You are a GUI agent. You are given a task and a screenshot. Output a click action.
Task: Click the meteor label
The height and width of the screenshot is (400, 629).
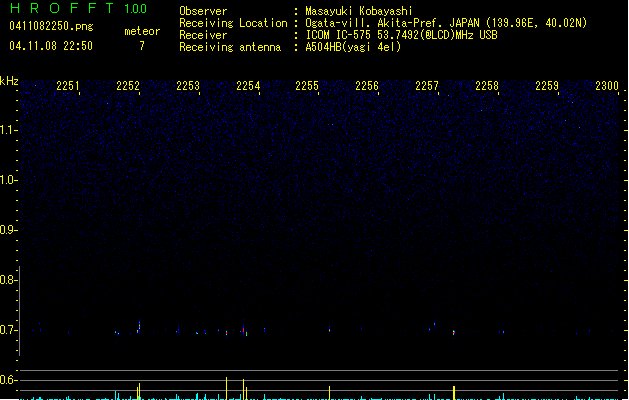point(142,31)
